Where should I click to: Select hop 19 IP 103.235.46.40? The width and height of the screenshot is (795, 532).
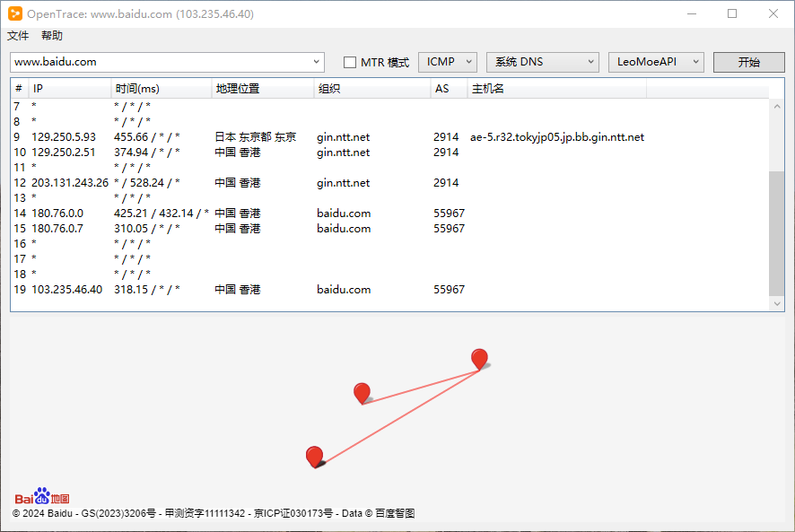pos(67,289)
